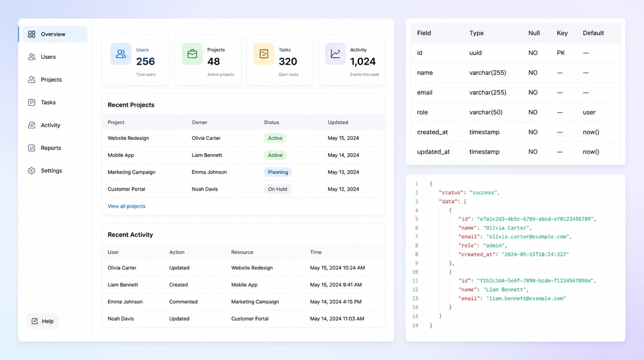644x360 pixels.
Task: Click the Status column header in Recent Projects
Action: pyautogui.click(x=271, y=123)
